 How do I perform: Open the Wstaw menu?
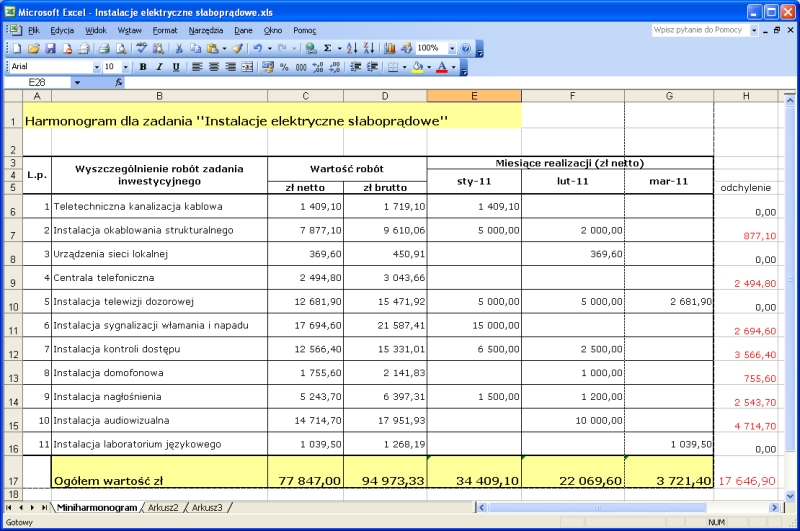129,31
